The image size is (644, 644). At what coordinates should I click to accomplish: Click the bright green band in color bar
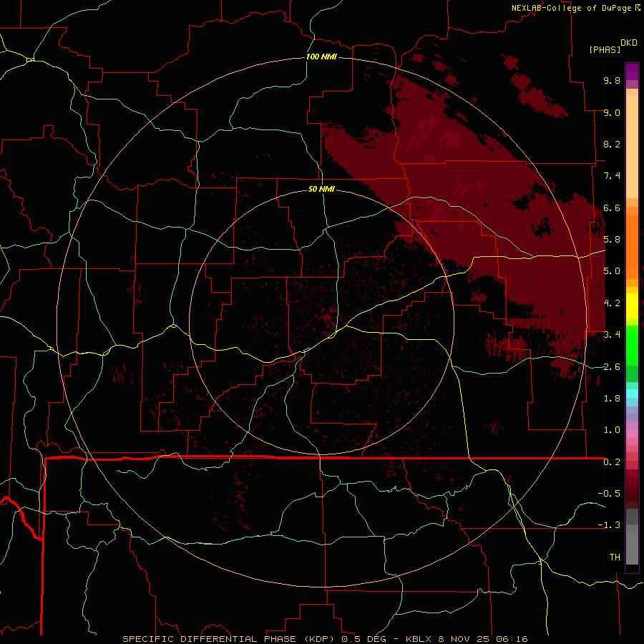632,345
